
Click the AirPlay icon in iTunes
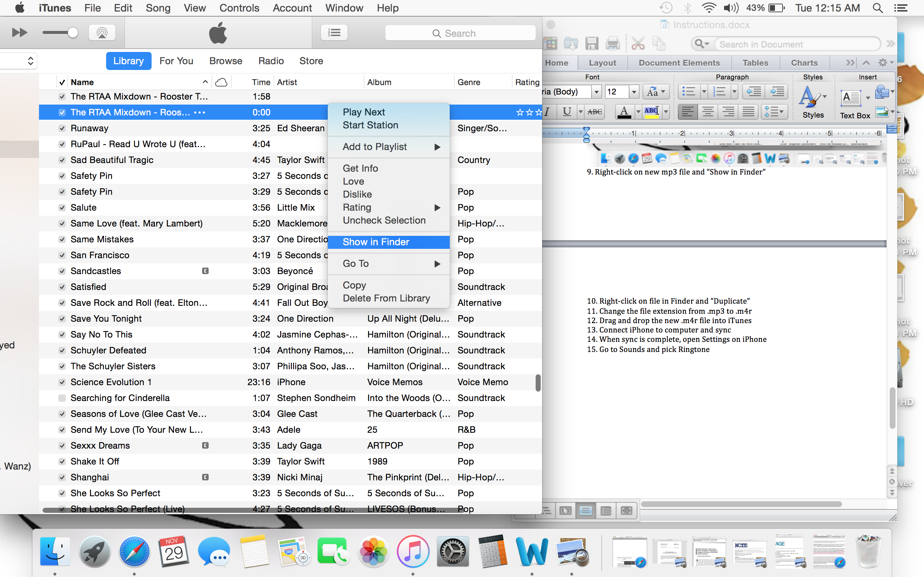tap(101, 33)
